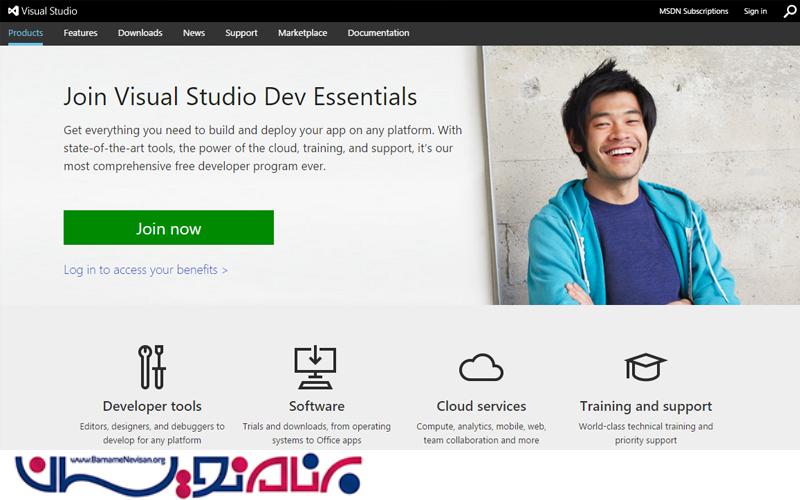Open the News menu item
The width and height of the screenshot is (800, 500).
[194, 33]
